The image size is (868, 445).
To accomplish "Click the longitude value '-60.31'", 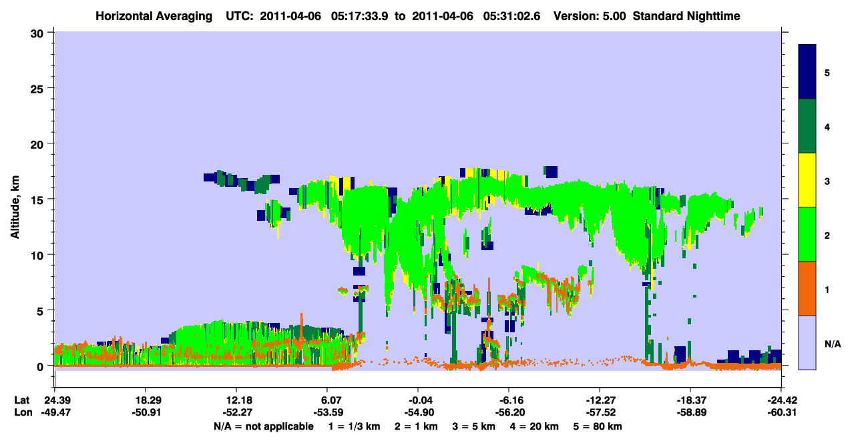I will pos(781,413).
